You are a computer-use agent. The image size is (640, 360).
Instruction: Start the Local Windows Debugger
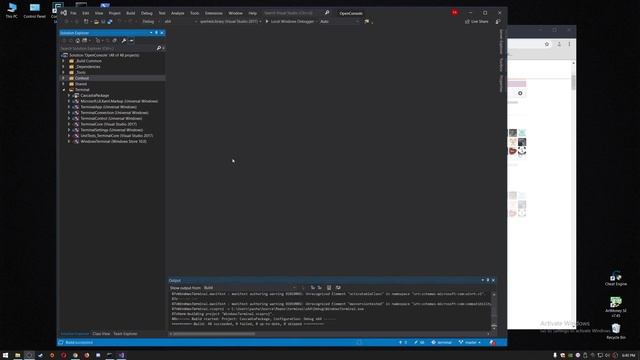[x=290, y=21]
